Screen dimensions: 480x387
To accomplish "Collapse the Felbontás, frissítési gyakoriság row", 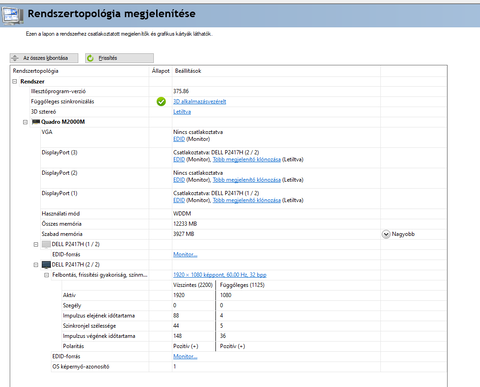I will 46,275.
